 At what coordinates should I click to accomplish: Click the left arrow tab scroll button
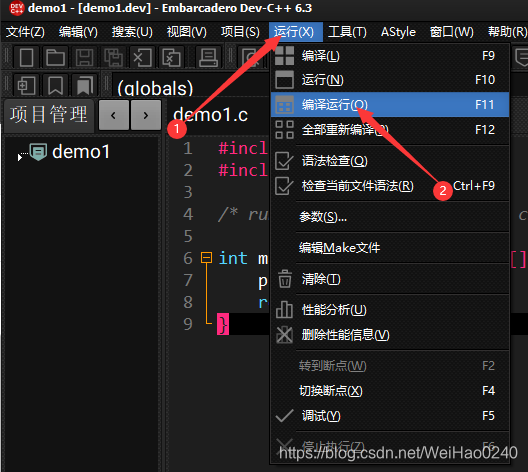pos(113,115)
